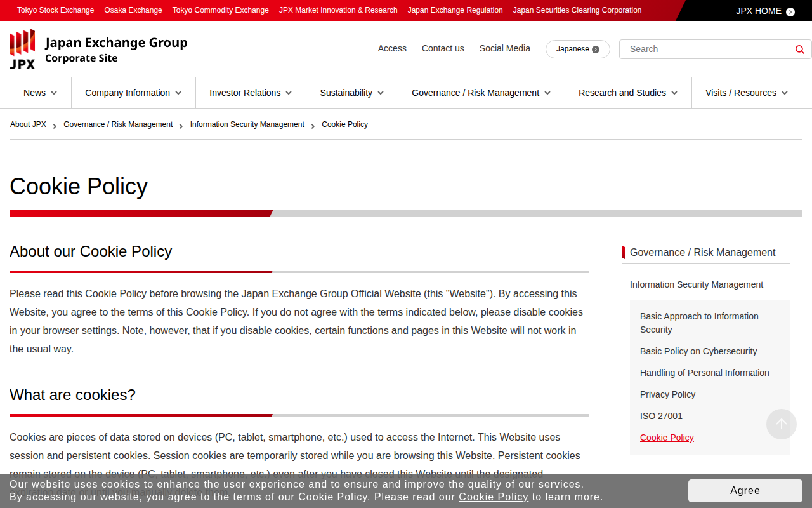
Task: Expand the Company Information chevron
Action: tap(178, 93)
